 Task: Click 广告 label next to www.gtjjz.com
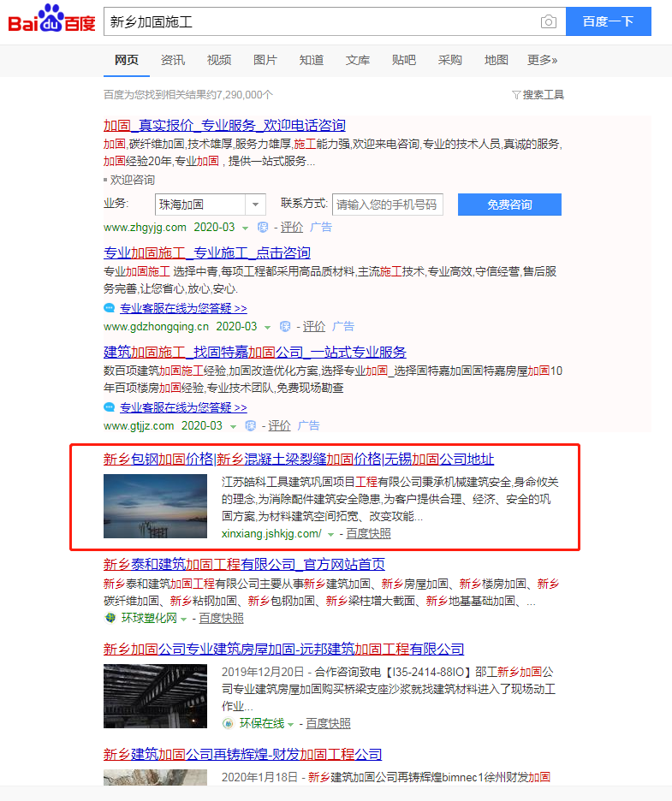point(309,425)
